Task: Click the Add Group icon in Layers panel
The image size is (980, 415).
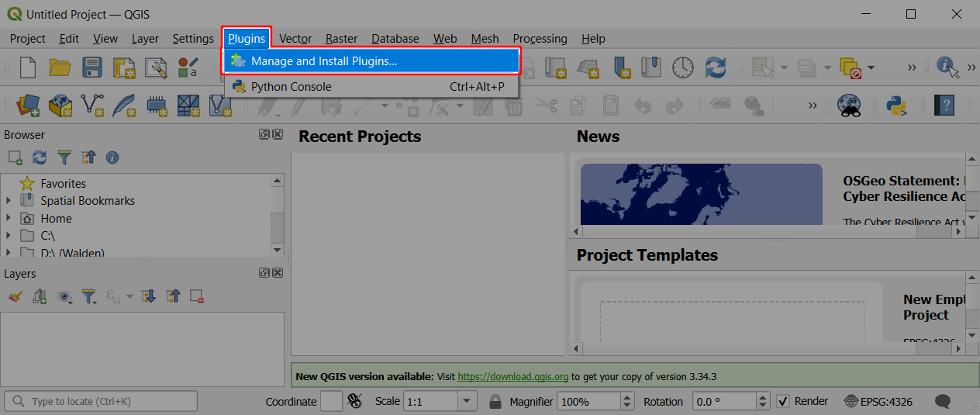Action: (x=40, y=296)
